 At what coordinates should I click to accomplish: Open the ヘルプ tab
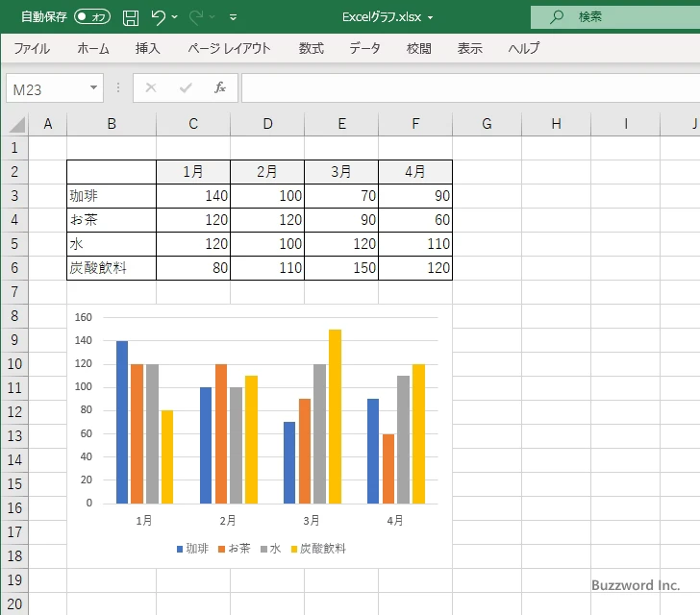coord(524,48)
